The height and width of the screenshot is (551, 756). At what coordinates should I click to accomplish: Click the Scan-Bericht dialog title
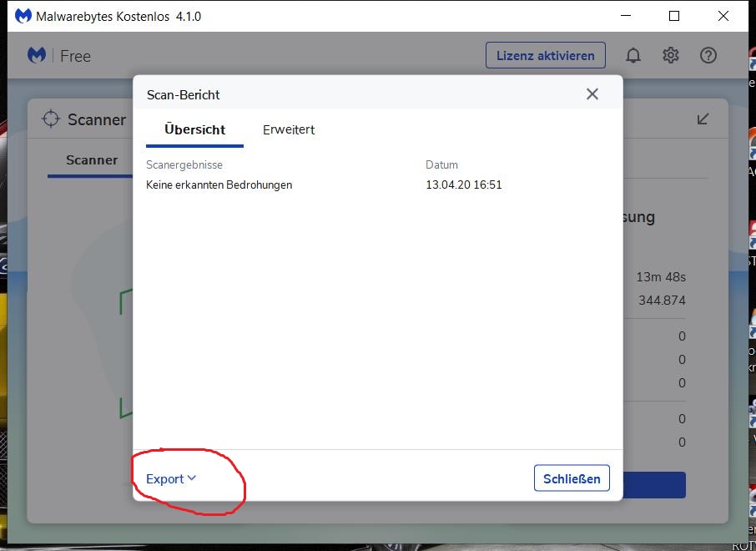[184, 94]
